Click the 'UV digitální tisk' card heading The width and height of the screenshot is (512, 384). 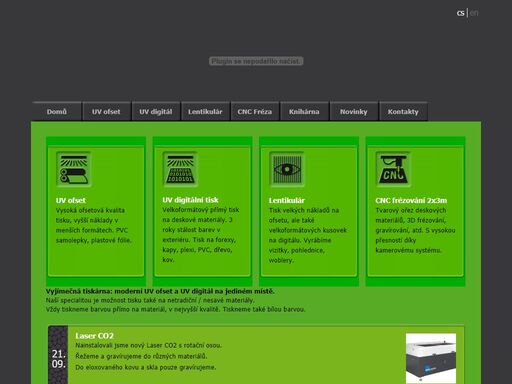click(190, 200)
